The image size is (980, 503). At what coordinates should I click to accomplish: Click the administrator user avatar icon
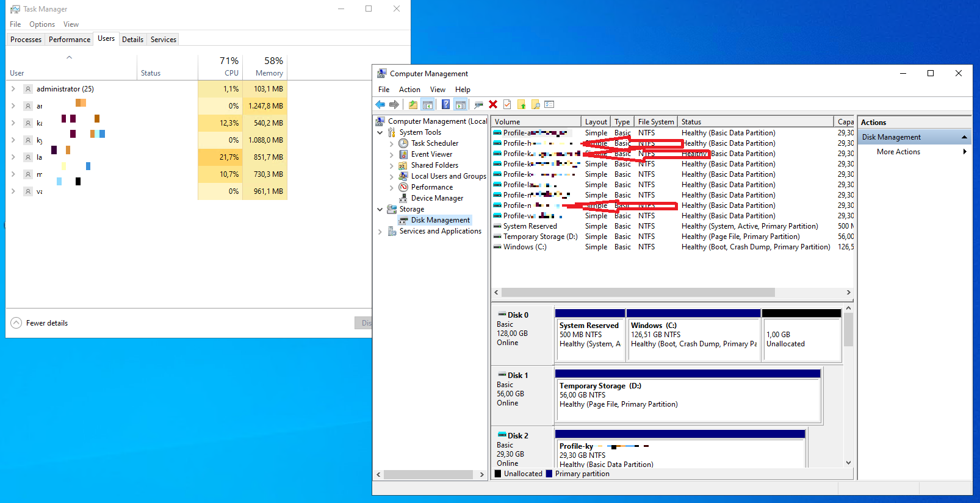click(28, 89)
